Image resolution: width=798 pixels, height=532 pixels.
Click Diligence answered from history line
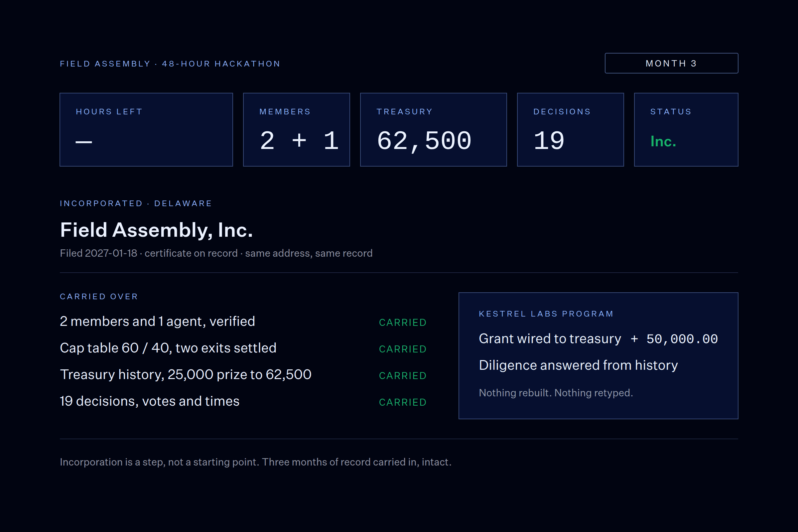coord(578,365)
